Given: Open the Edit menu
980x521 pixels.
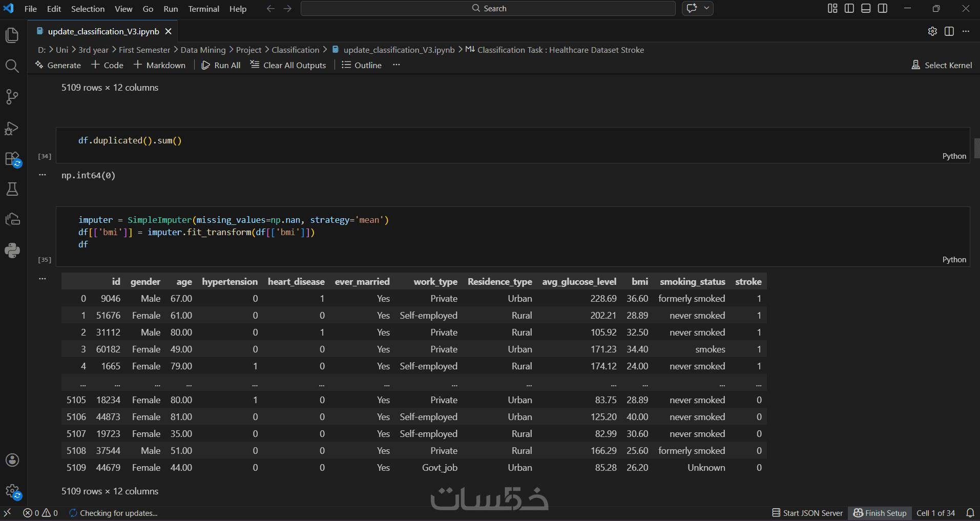Looking at the screenshot, I should (x=54, y=9).
